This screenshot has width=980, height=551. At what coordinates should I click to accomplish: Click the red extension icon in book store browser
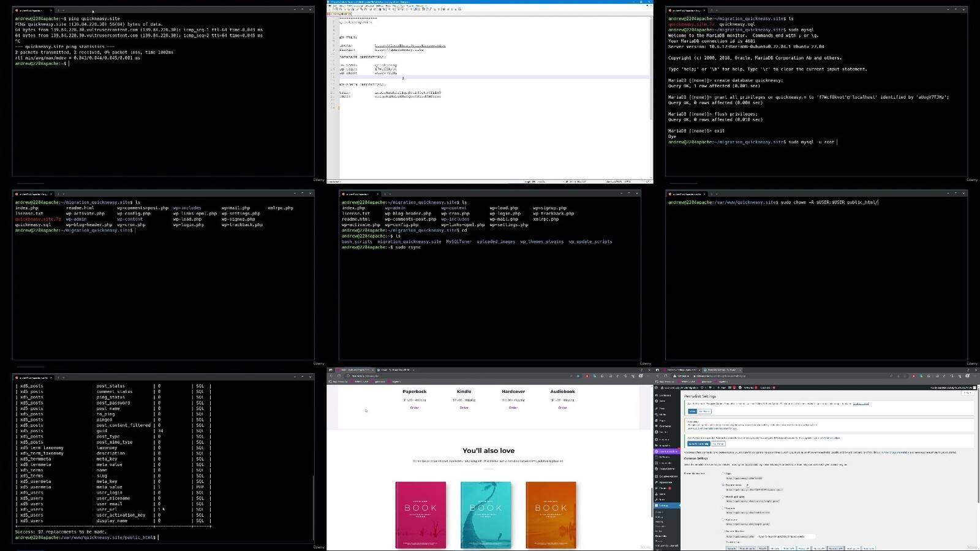click(587, 376)
